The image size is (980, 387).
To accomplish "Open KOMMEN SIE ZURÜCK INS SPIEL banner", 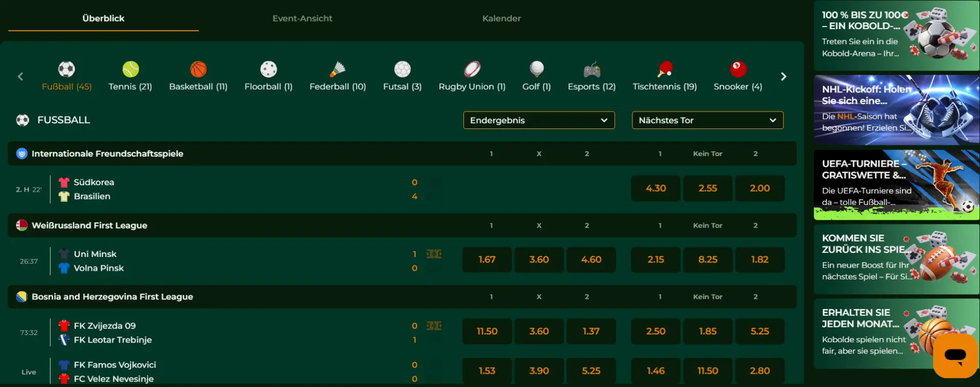I will [x=896, y=259].
